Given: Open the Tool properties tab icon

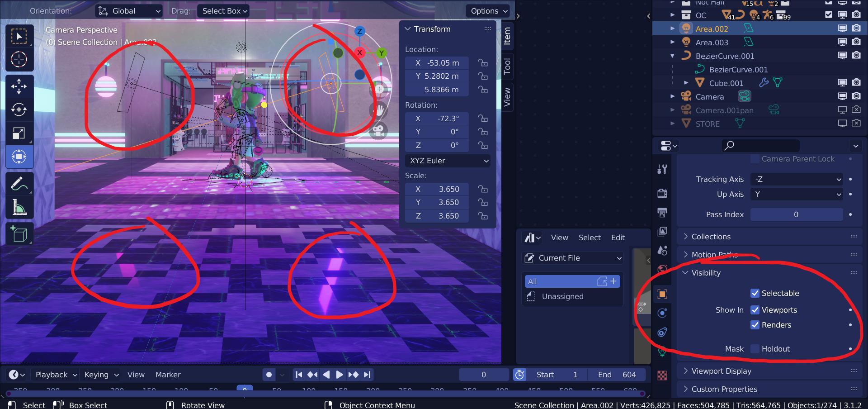Looking at the screenshot, I should (x=662, y=169).
